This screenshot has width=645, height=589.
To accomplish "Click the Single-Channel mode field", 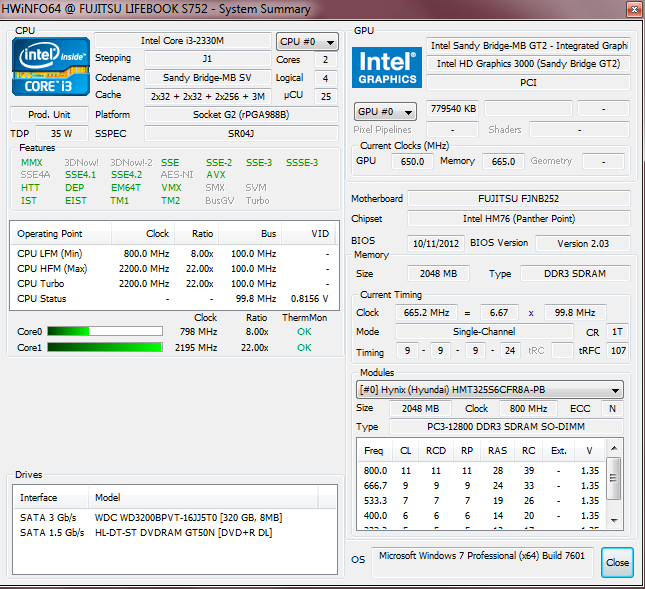I will [x=484, y=332].
